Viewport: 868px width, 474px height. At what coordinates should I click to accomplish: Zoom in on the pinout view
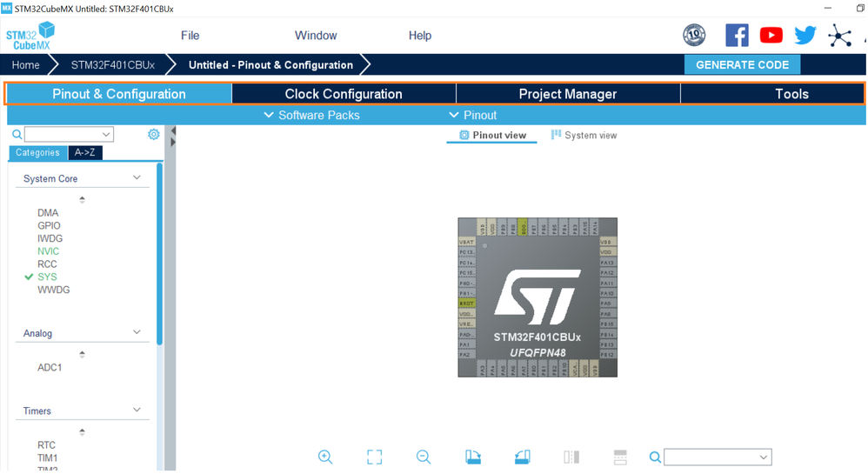[x=325, y=457]
